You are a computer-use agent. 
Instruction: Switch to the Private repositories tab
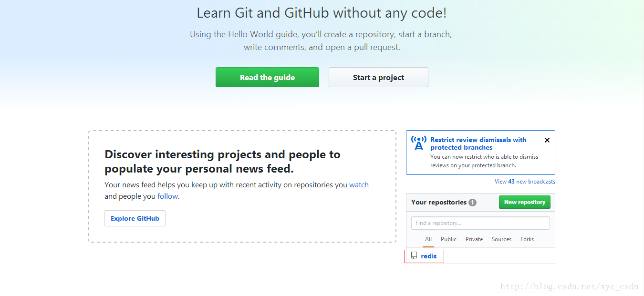click(474, 239)
